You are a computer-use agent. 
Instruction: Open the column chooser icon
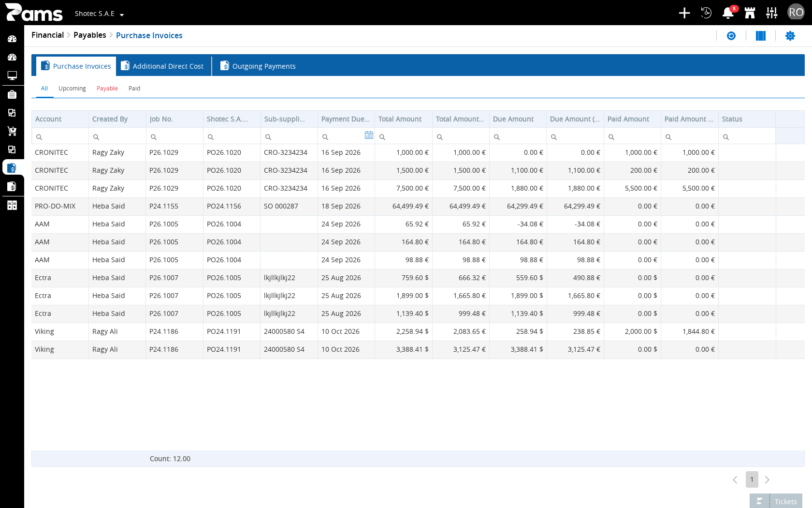click(x=761, y=36)
